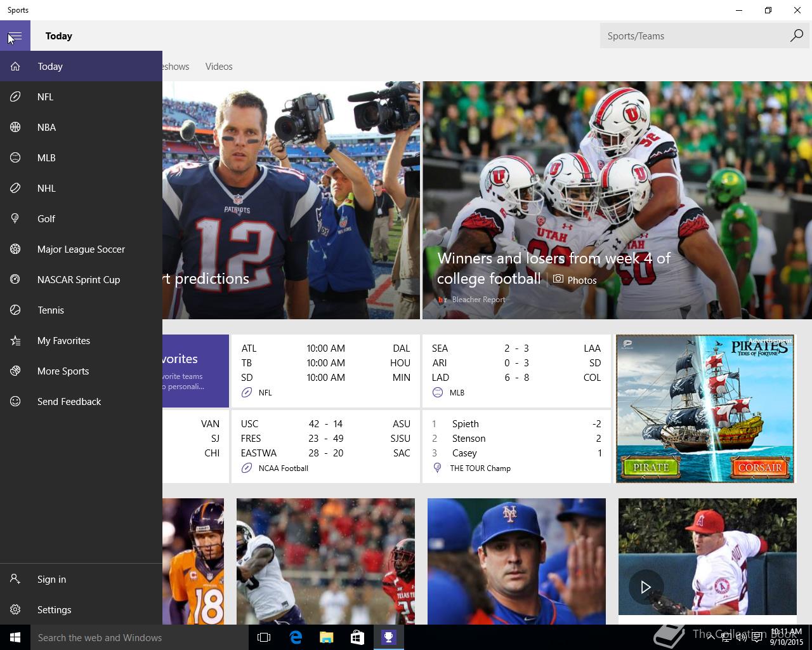Click the Golf icon in sidebar
The width and height of the screenshot is (812, 650).
(x=15, y=218)
